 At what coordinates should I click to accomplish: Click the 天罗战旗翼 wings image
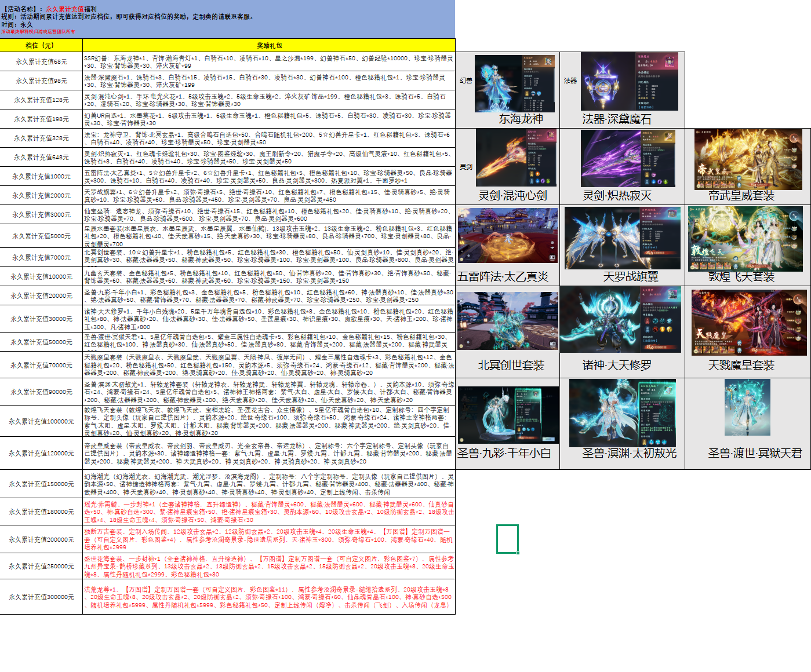tap(623, 238)
